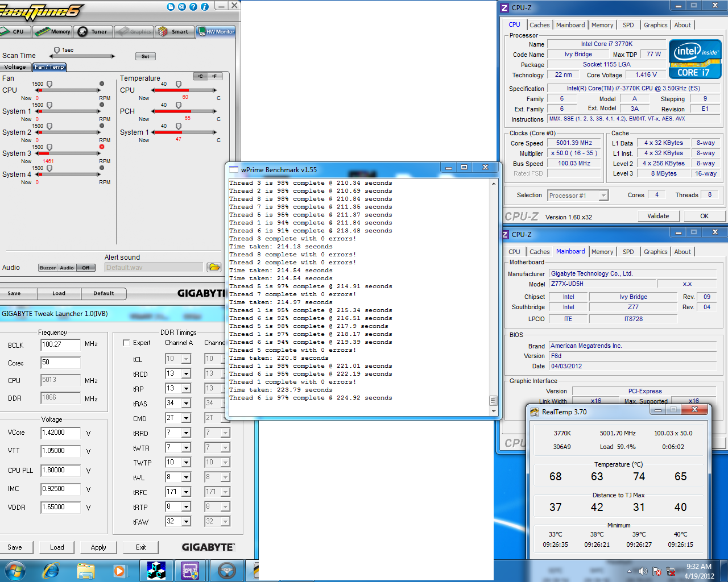This screenshot has width=728, height=582.
Task: Click the wPrime output scrollbar down arrow
Action: coord(494,411)
